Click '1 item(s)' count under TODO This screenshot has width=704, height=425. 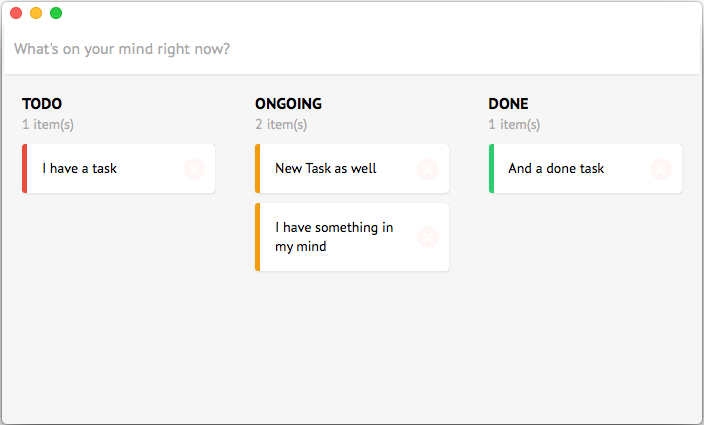tap(48, 124)
